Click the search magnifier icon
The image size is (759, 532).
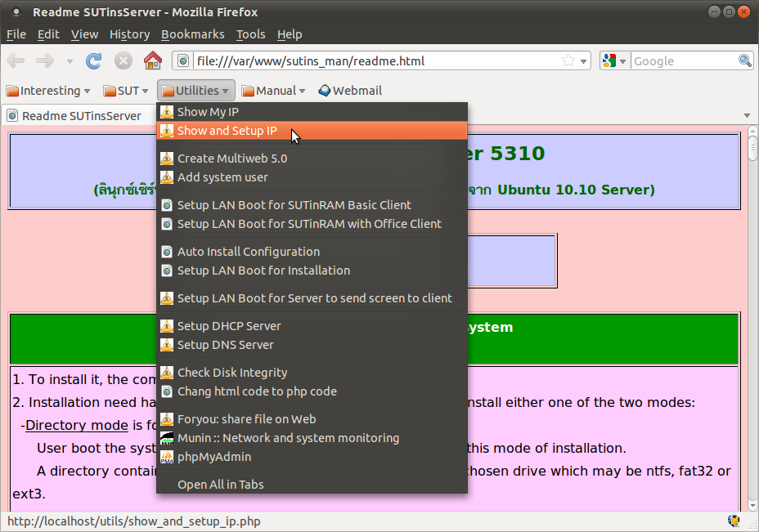[744, 61]
